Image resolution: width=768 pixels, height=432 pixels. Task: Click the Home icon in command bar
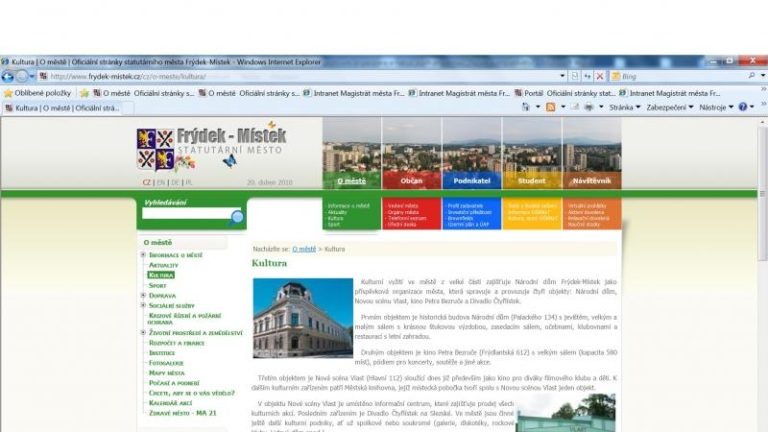tap(526, 107)
